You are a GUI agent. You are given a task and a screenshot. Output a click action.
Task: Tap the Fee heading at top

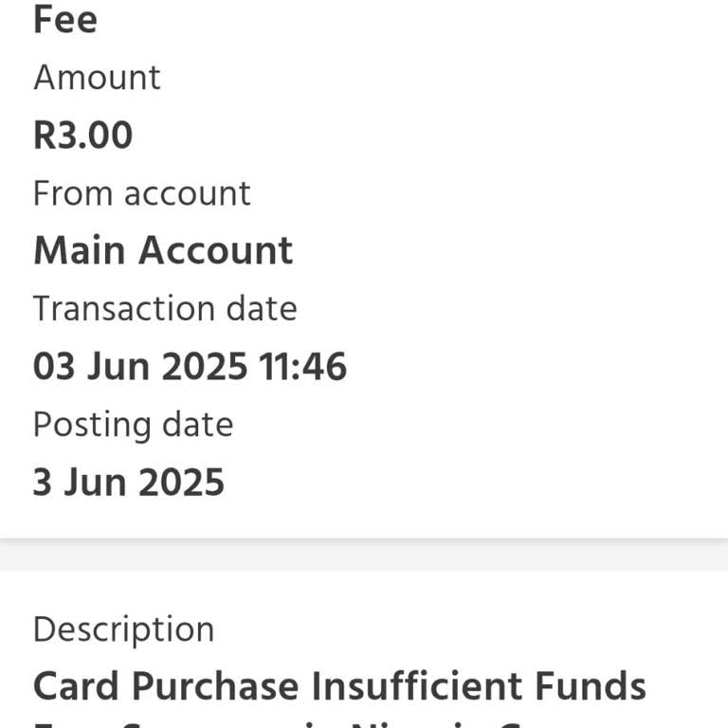[x=65, y=19]
